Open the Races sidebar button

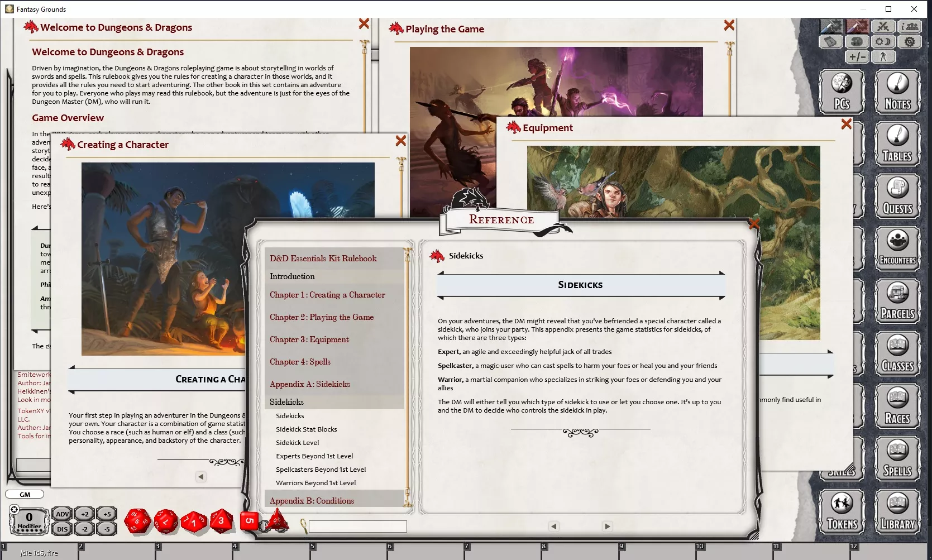click(x=897, y=406)
